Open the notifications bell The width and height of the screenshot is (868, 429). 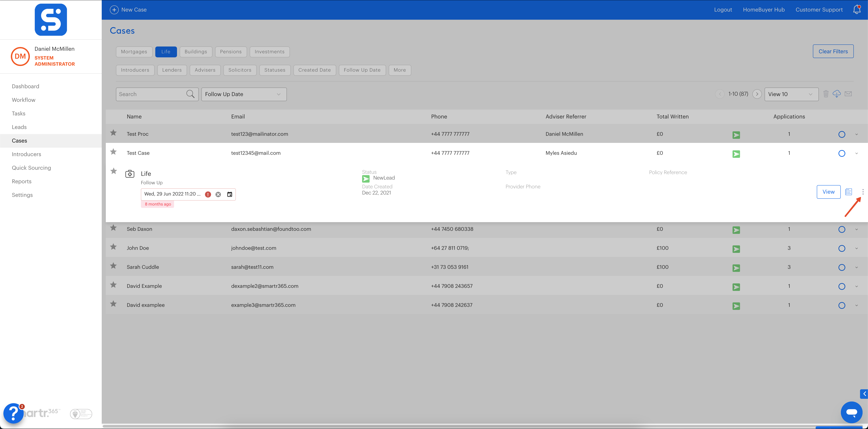(x=856, y=10)
